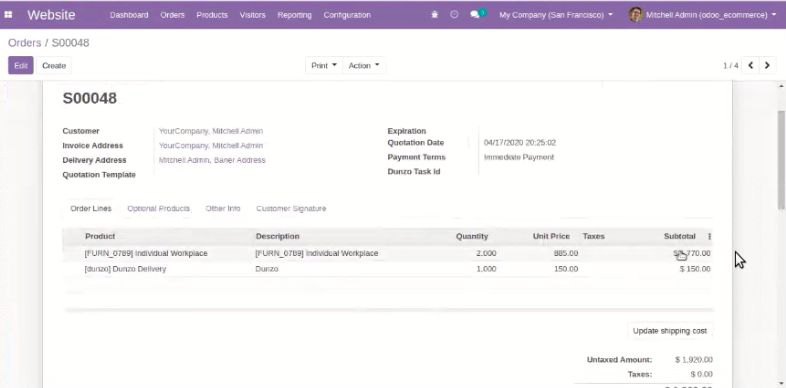Switch to the Other Info tab
This screenshot has height=388, width=786.
click(x=223, y=209)
